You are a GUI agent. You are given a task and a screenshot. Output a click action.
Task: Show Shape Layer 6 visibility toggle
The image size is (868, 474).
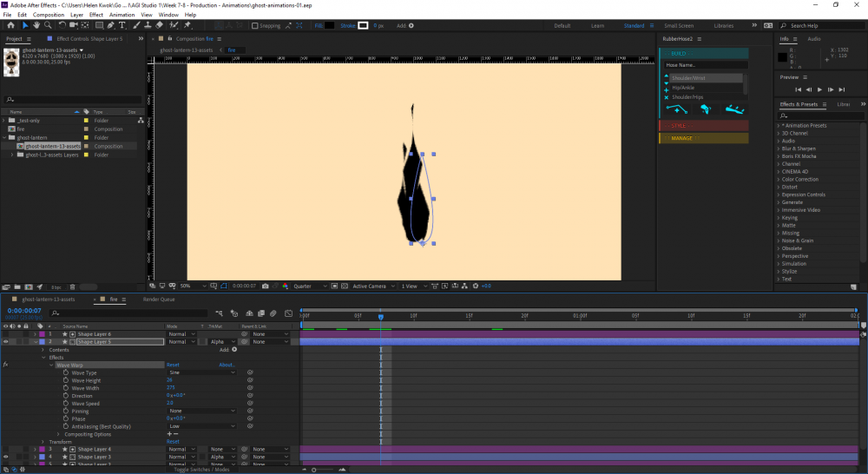pos(5,334)
